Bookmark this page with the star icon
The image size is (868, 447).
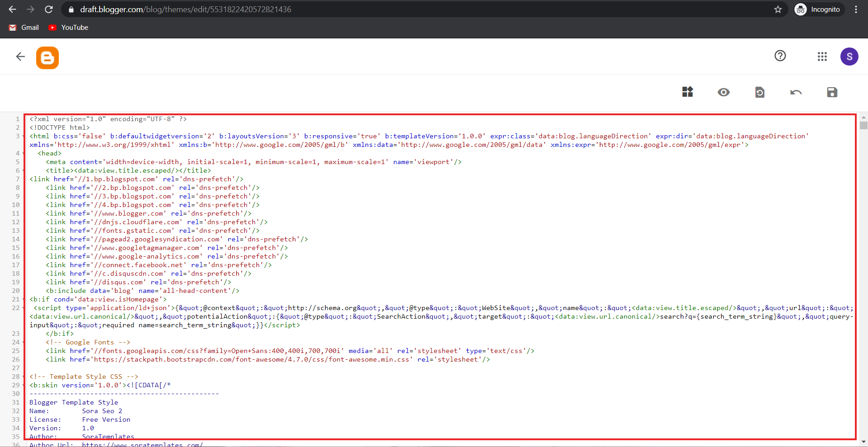coord(778,9)
